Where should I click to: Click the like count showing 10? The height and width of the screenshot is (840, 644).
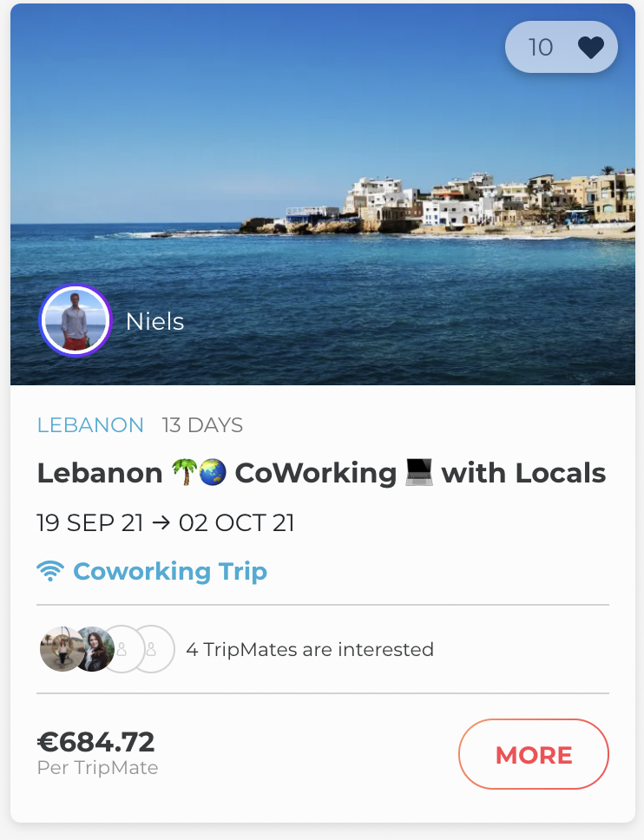tap(540, 47)
